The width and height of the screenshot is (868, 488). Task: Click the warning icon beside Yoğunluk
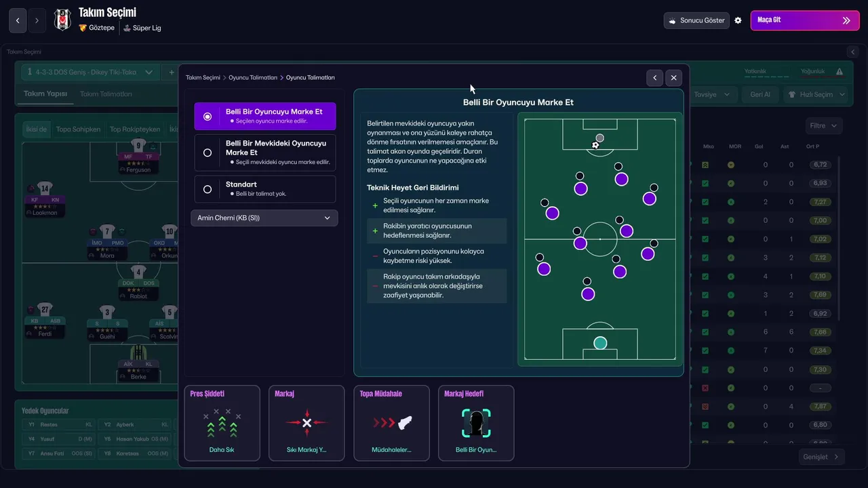[840, 72]
